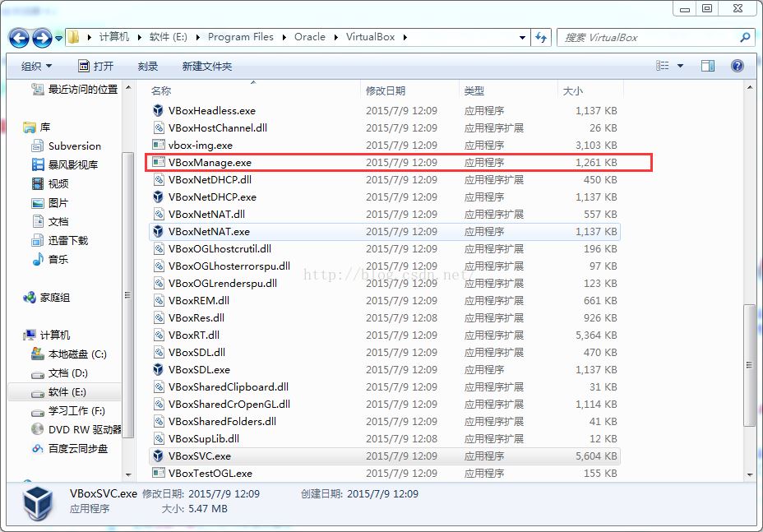Image resolution: width=763 pixels, height=532 pixels.
Task: Click the change view icon
Action: click(x=662, y=66)
